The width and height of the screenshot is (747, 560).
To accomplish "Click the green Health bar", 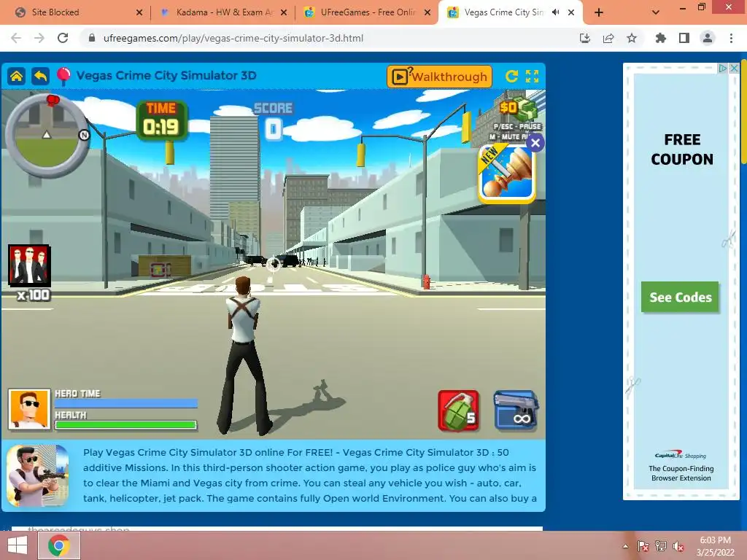I will pos(125,425).
